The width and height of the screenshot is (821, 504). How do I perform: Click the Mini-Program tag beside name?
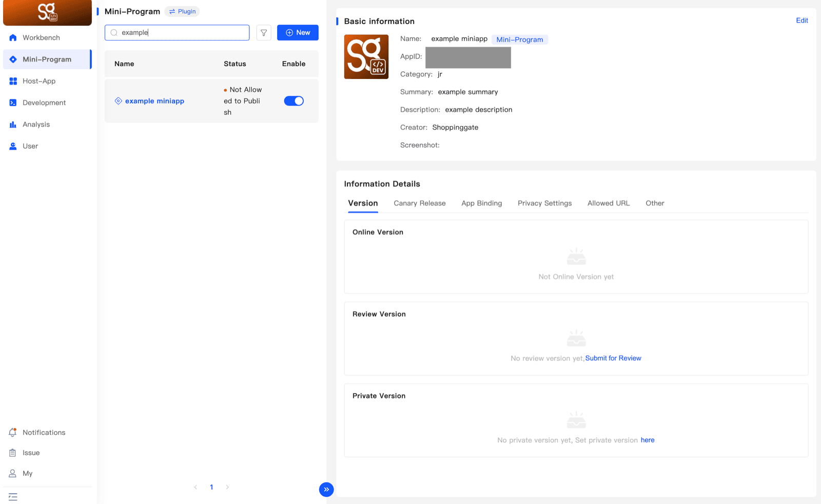[520, 39]
